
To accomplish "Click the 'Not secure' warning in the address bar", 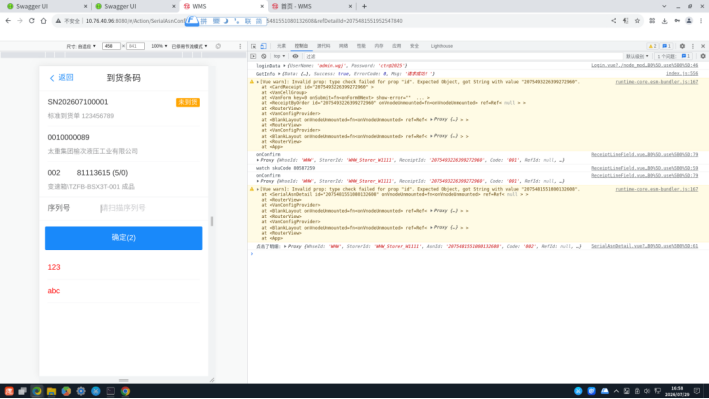I will tap(68, 21).
